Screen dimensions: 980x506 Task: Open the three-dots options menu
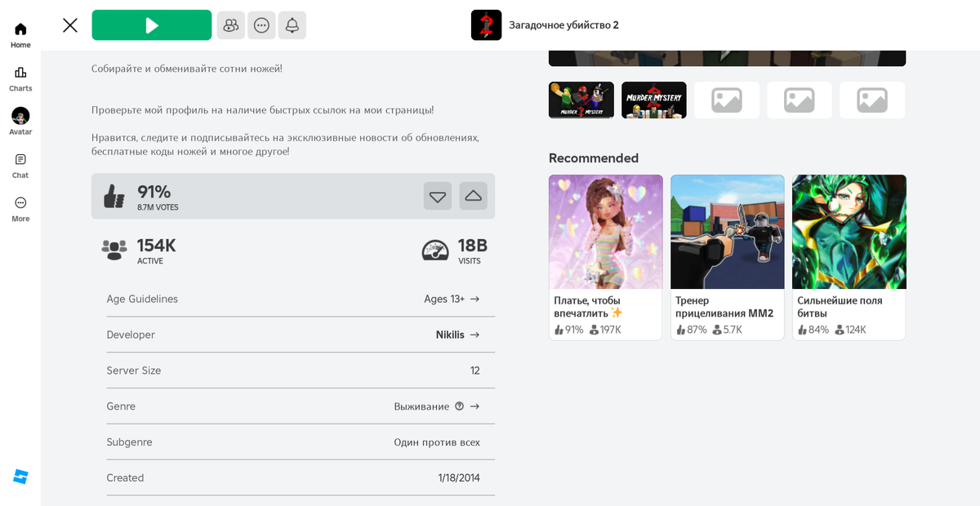[261, 25]
